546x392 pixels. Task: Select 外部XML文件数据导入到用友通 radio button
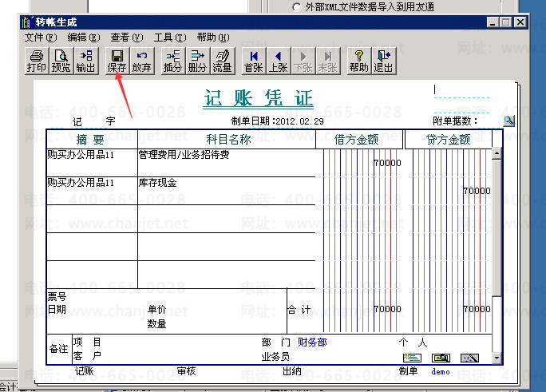coord(297,7)
